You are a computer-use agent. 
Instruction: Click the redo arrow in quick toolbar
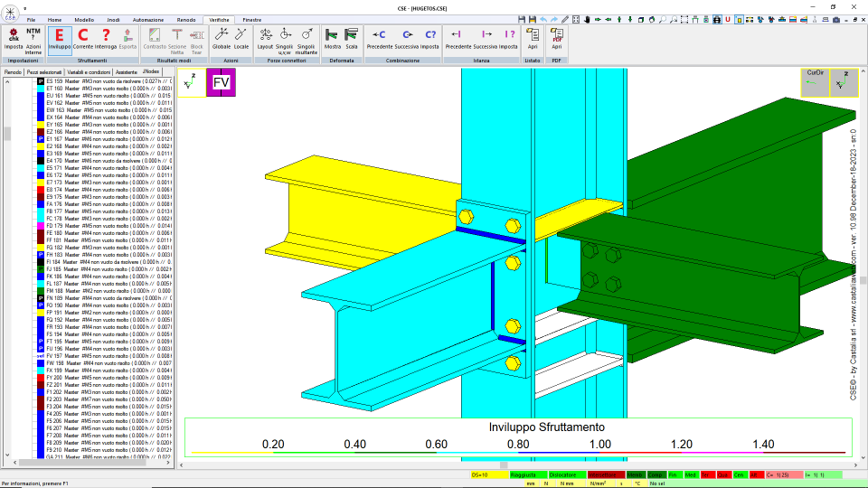pos(553,19)
